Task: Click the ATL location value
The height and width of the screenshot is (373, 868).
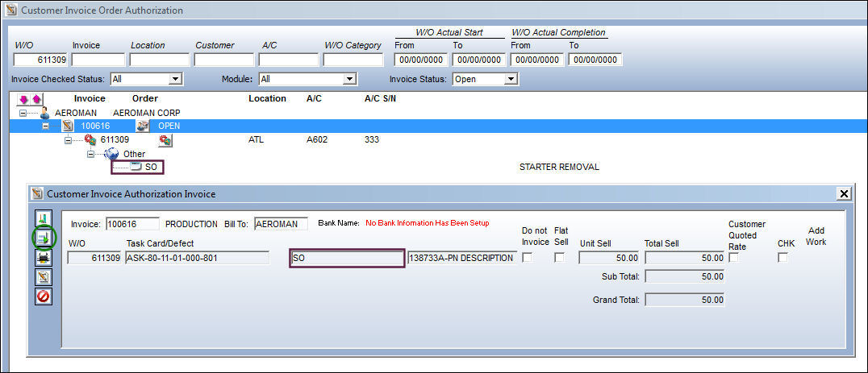Action: 257,140
